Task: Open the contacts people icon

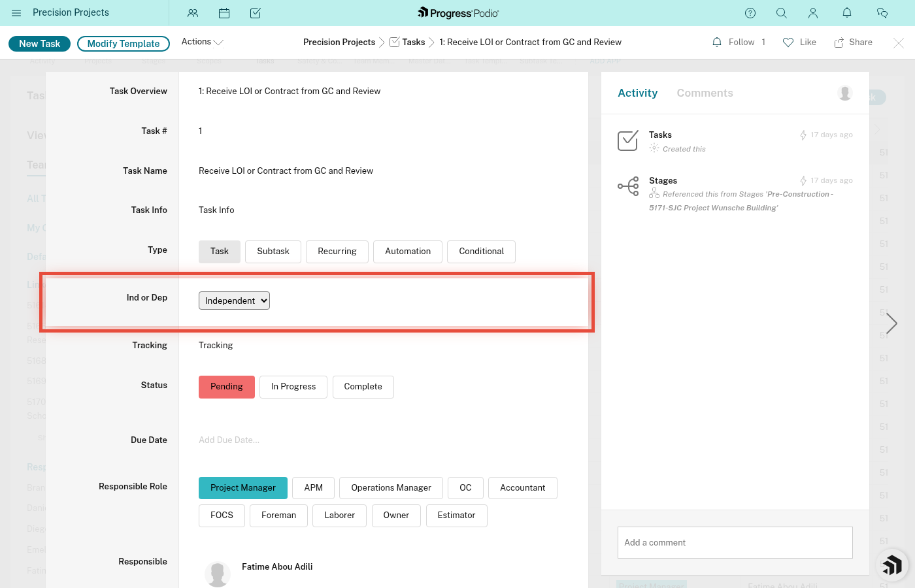Action: [193, 13]
